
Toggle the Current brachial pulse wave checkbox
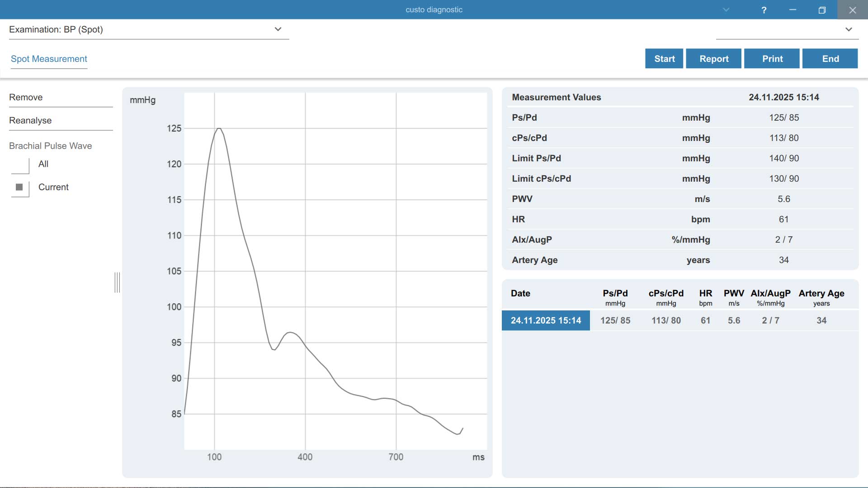[20, 188]
